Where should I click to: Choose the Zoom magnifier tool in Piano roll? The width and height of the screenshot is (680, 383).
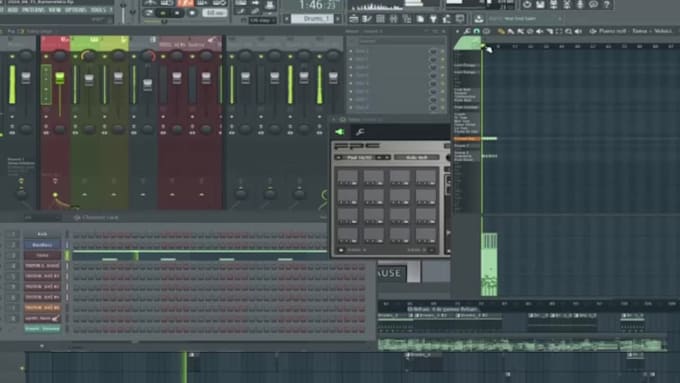click(568, 31)
